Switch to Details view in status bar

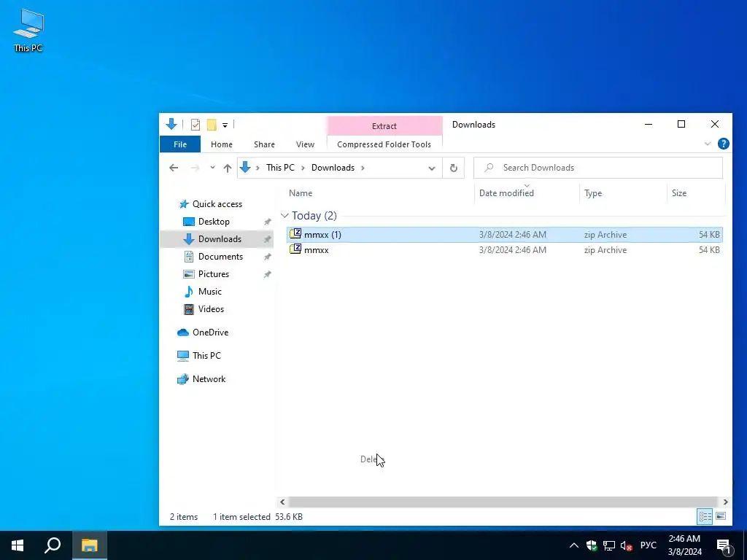tap(705, 517)
